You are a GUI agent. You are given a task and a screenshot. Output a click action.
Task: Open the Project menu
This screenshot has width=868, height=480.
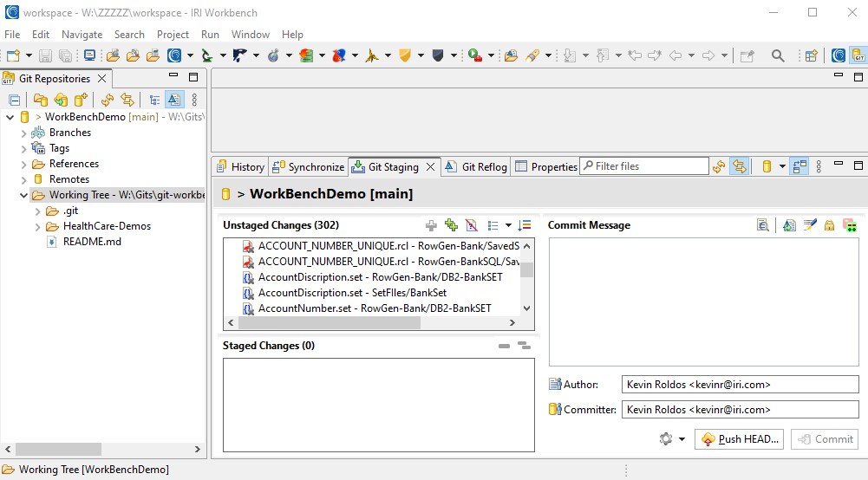coord(173,35)
